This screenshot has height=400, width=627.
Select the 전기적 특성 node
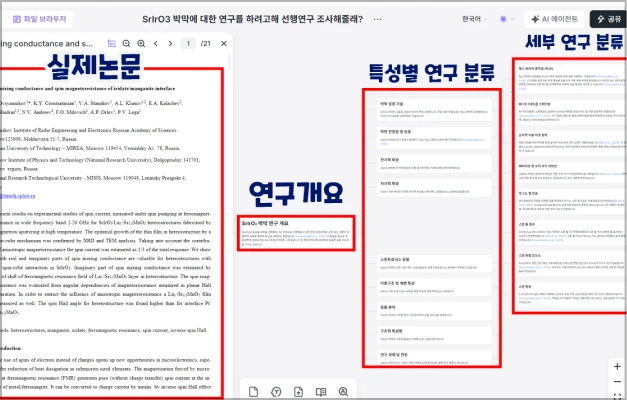pos(433,164)
